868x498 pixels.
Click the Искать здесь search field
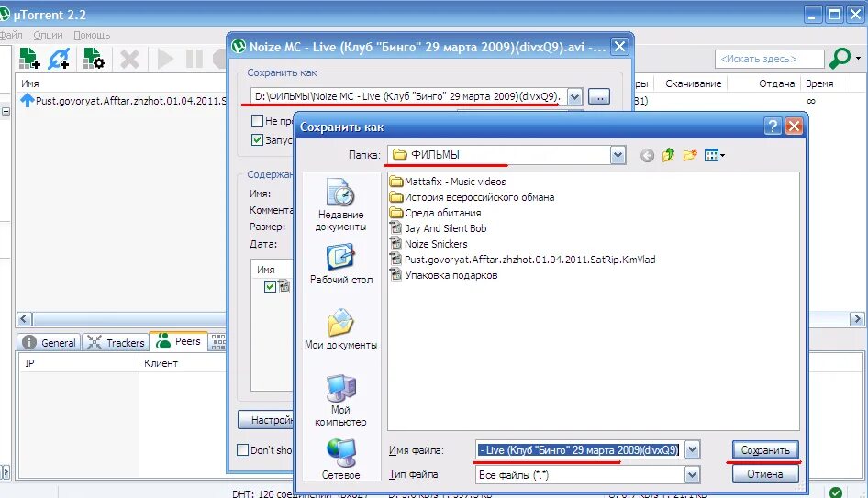click(x=770, y=59)
